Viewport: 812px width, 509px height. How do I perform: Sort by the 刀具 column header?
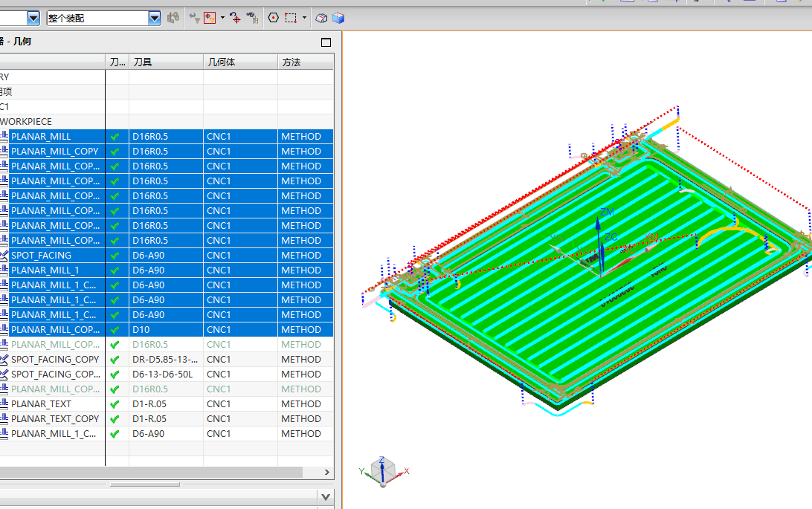pos(166,62)
